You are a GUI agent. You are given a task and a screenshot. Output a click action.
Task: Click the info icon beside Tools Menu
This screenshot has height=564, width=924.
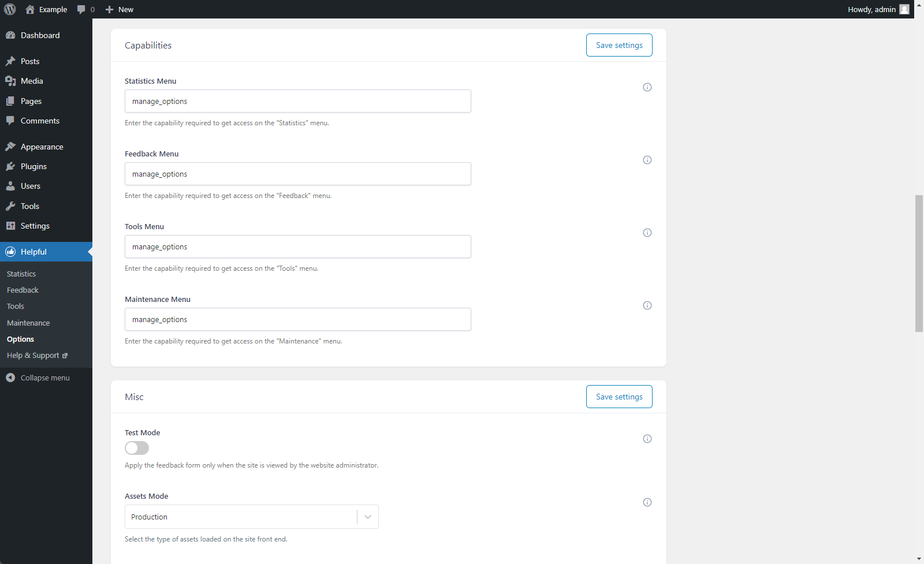[x=647, y=233]
